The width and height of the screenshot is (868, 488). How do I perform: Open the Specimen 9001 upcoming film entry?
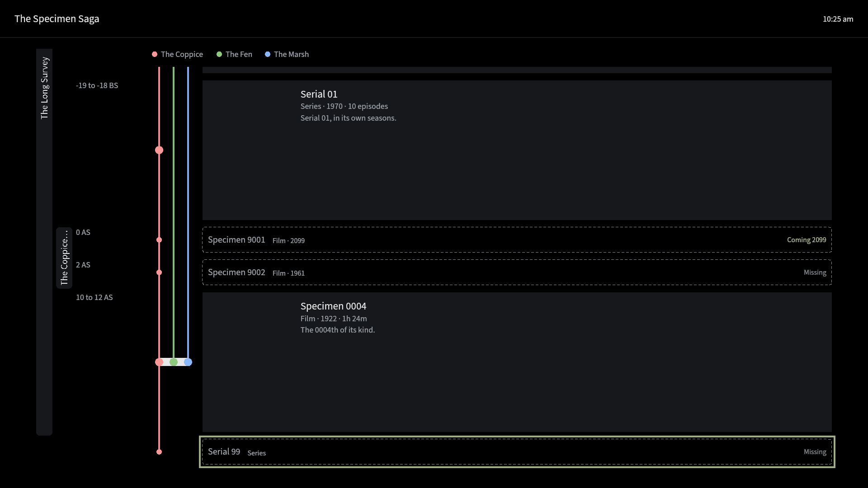tap(517, 240)
